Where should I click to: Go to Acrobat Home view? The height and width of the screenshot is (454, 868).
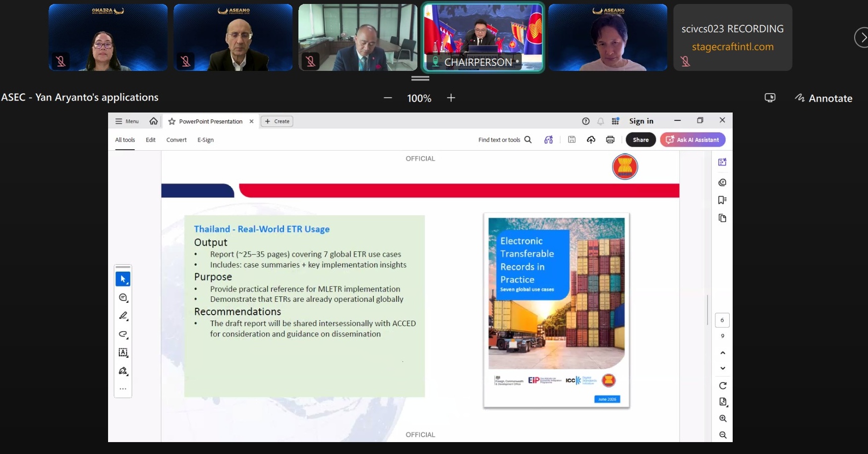[x=154, y=121]
